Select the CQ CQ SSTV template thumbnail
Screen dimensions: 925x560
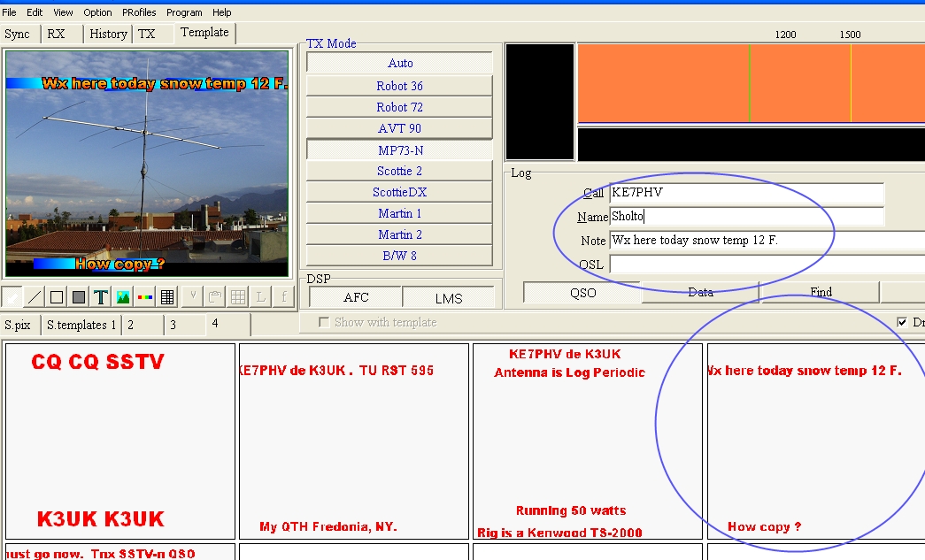point(120,441)
